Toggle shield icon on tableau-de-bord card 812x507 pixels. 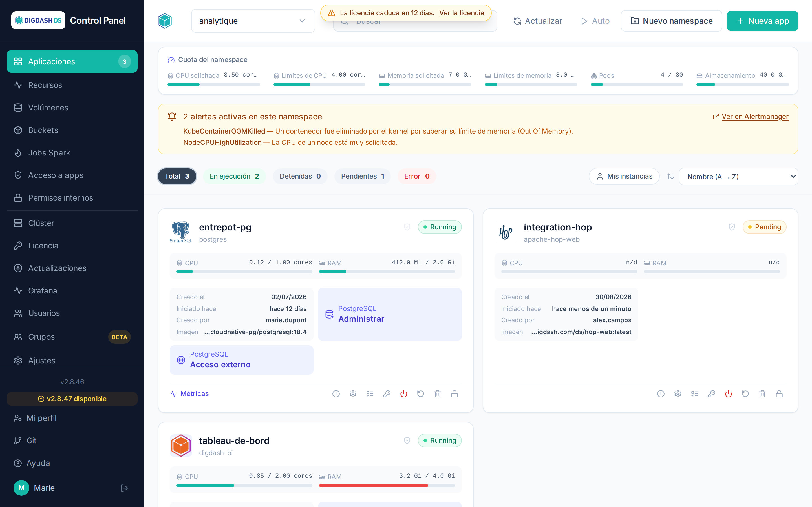coord(407,440)
